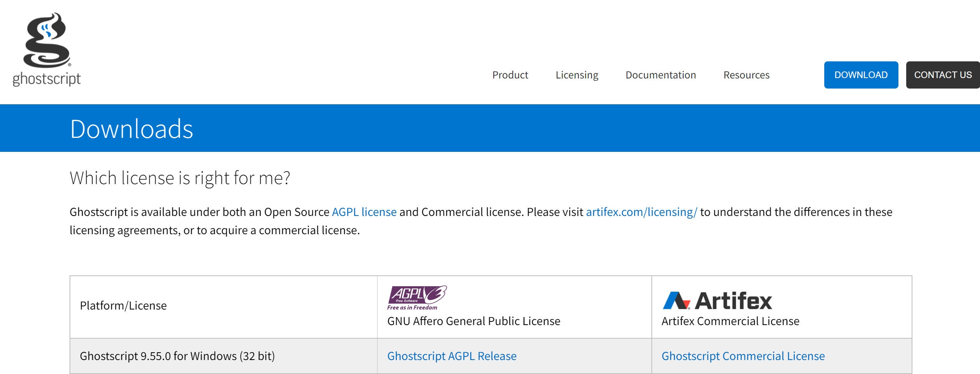
Task: Visit the artifex.com/licensing/ link
Action: point(642,212)
